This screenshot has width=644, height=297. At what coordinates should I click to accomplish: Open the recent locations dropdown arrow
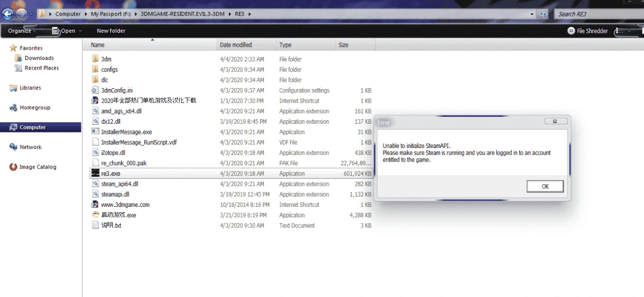pyautogui.click(x=31, y=14)
